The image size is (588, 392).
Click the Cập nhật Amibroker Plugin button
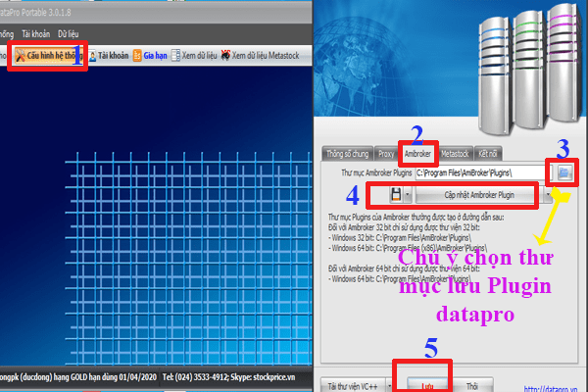(479, 195)
